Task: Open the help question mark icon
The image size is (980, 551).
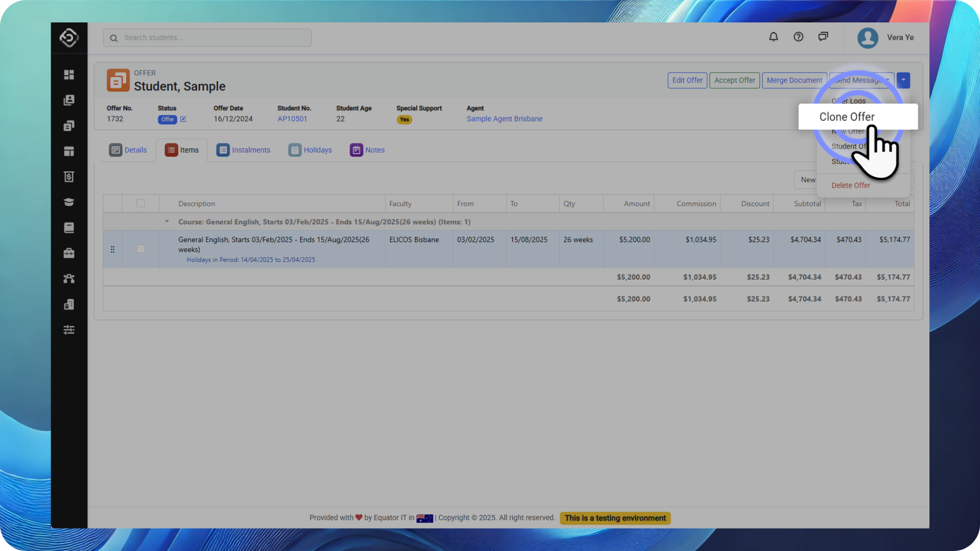Action: click(798, 37)
